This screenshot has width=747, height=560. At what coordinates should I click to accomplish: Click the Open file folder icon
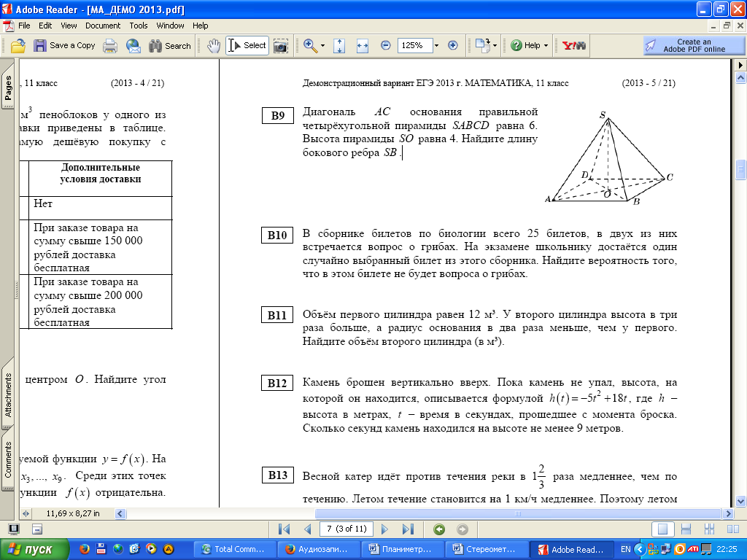click(x=18, y=46)
